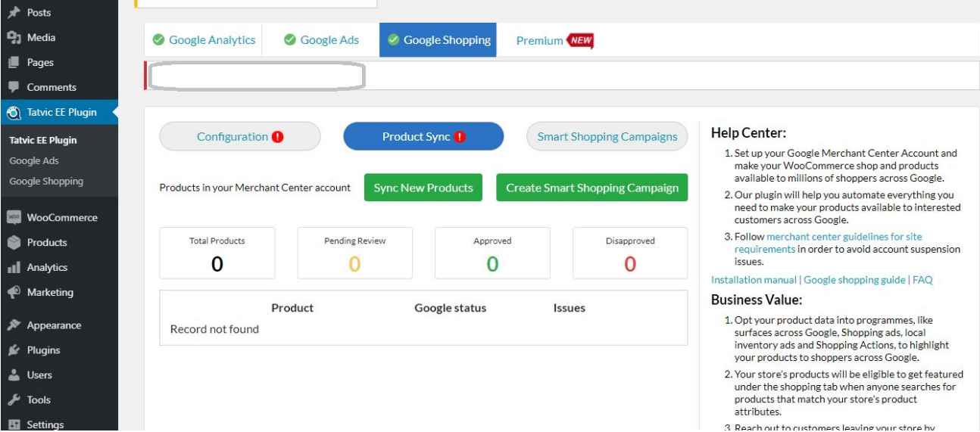Switch to Configuration section

coord(240,137)
